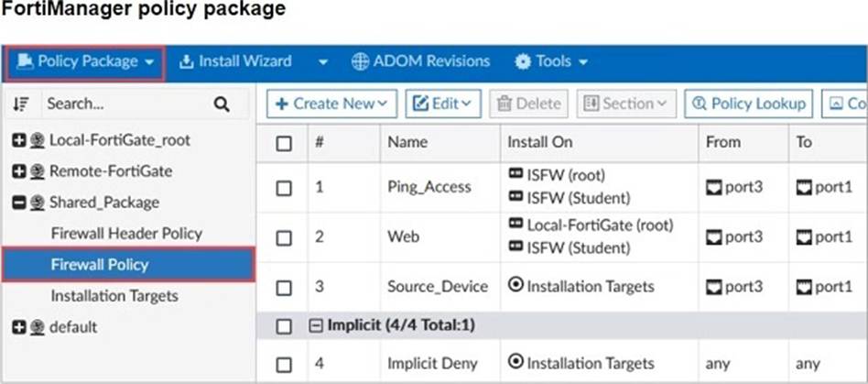The height and width of the screenshot is (384, 868).
Task: Open dropdown arrow next to Install Wizard
Action: (323, 62)
